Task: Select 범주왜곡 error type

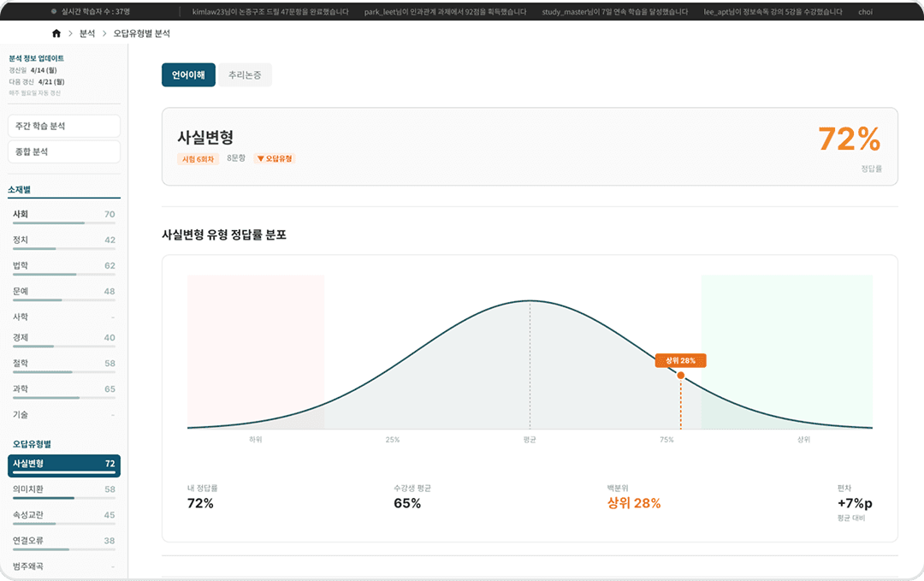Action: click(64, 566)
